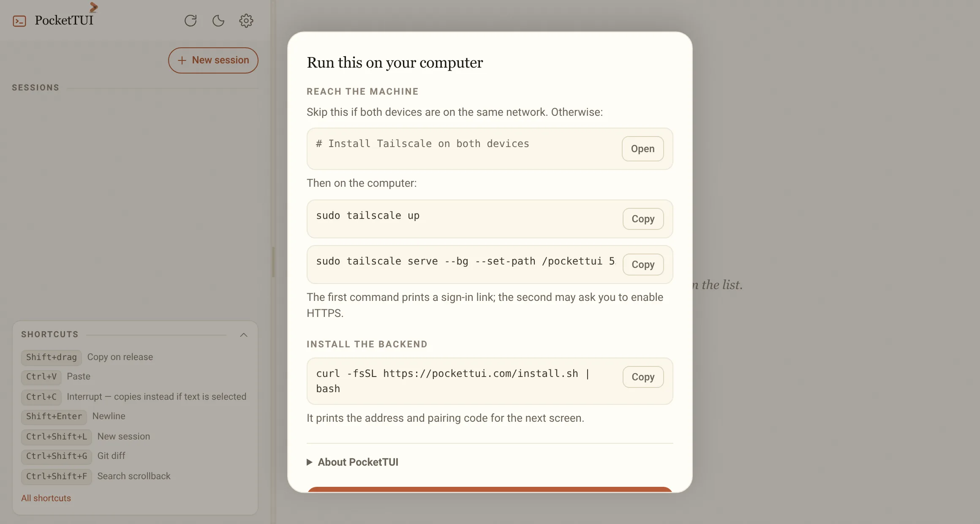Click the refresh sessions icon
980x524 pixels.
tap(191, 21)
